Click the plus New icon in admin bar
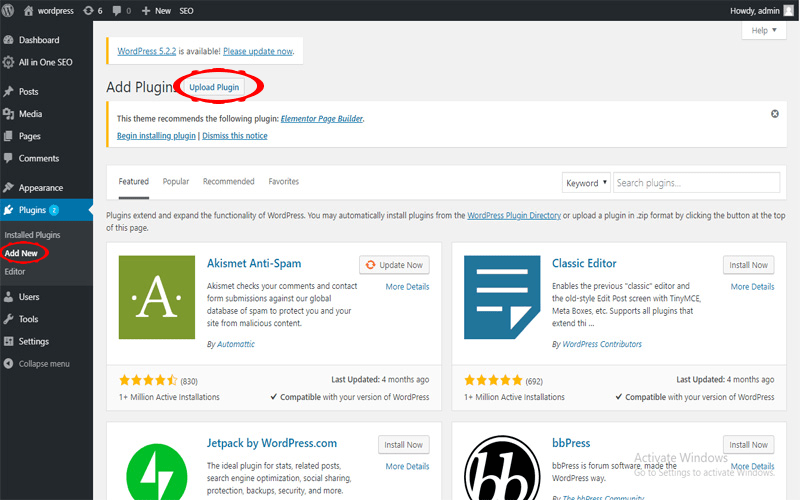800x500 pixels. point(145,11)
